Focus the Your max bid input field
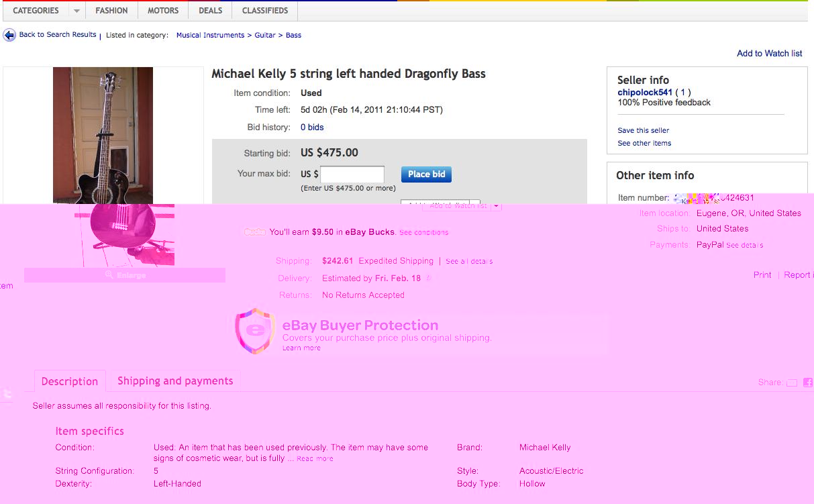The height and width of the screenshot is (504, 814). 352,174
